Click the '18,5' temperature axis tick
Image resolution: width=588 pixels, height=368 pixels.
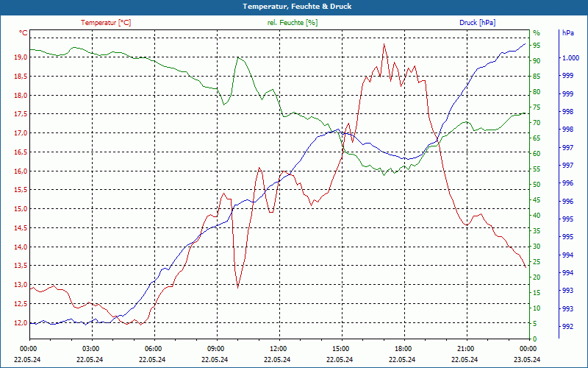pos(21,77)
